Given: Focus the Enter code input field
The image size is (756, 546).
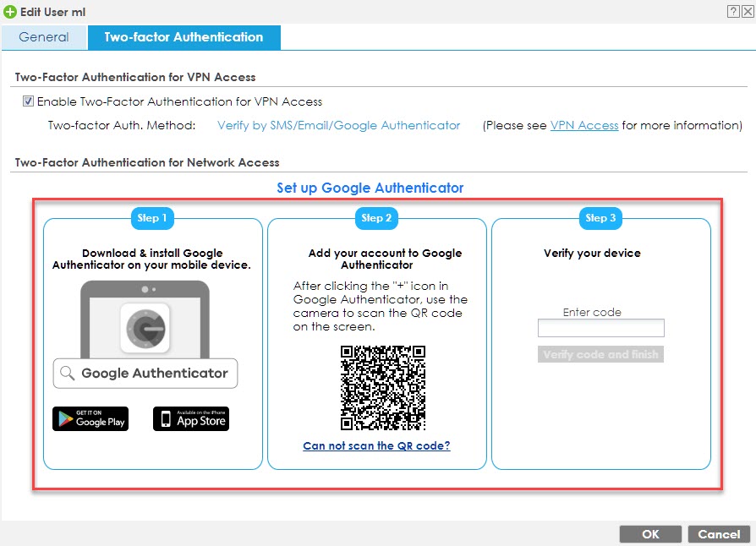Looking at the screenshot, I should [600, 328].
